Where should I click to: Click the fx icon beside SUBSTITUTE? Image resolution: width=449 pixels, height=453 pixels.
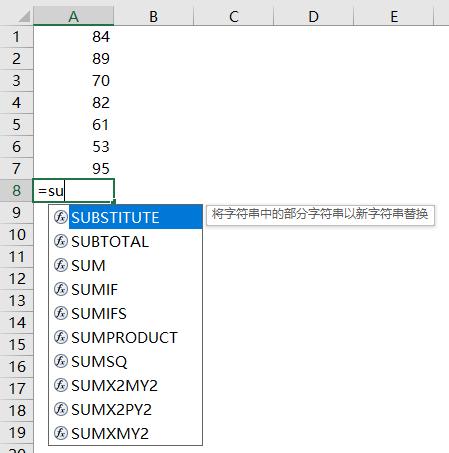coord(61,217)
